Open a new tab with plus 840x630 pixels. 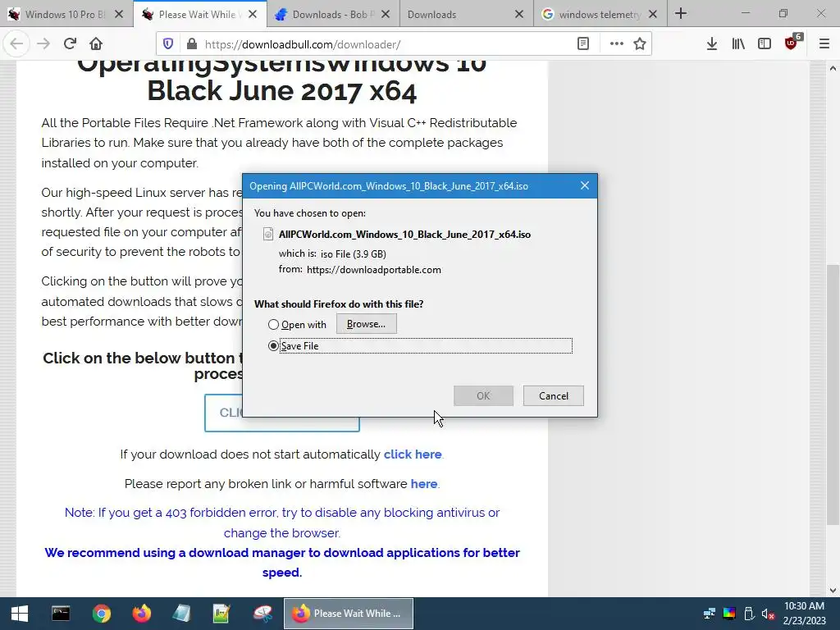[x=681, y=13]
